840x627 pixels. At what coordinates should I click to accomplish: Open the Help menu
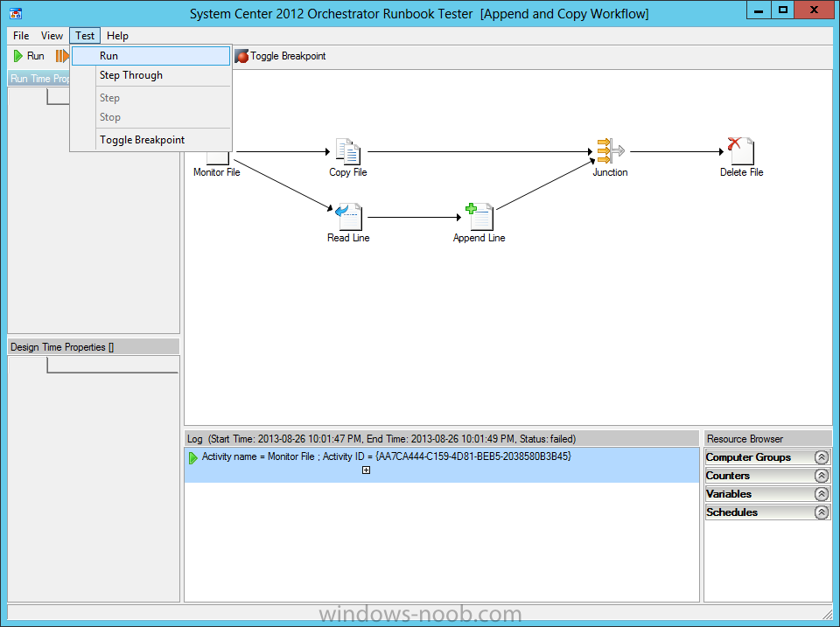click(x=117, y=36)
